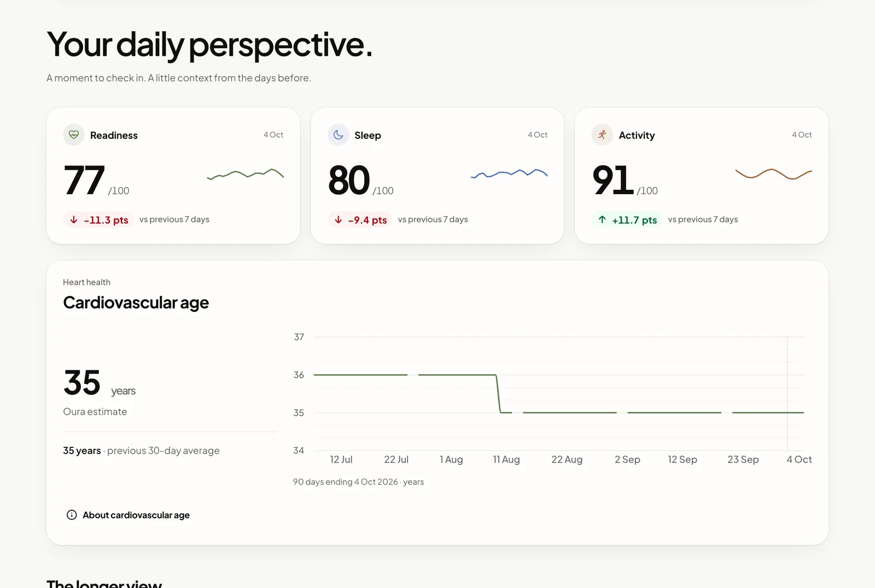The image size is (875, 588).
Task: Click the 11 Aug label on chart axis
Action: [506, 459]
